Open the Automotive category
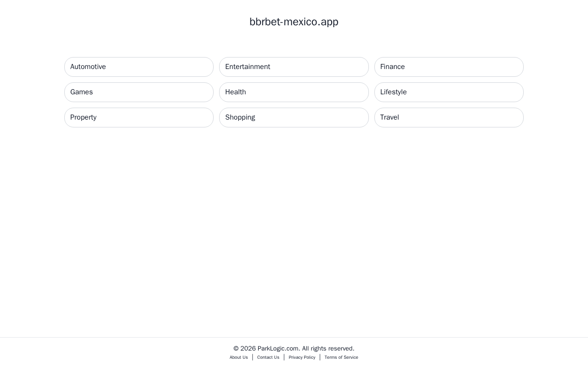Viewport: 588px width, 368px height. [139, 67]
